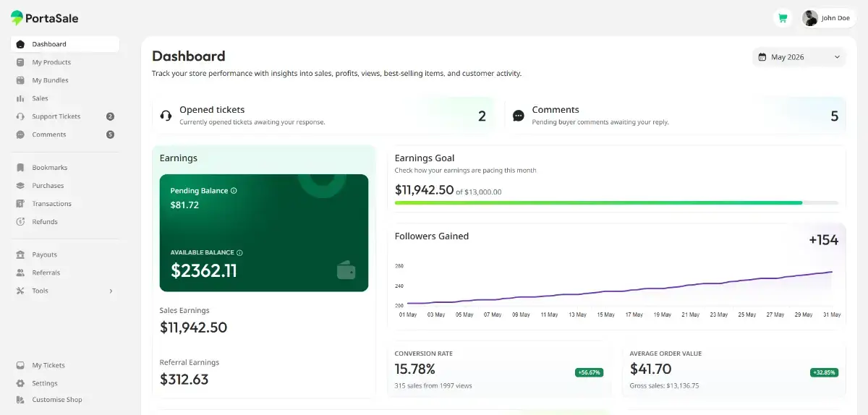The width and height of the screenshot is (868, 415).
Task: Expand the Tools submenu chevron
Action: 111,291
